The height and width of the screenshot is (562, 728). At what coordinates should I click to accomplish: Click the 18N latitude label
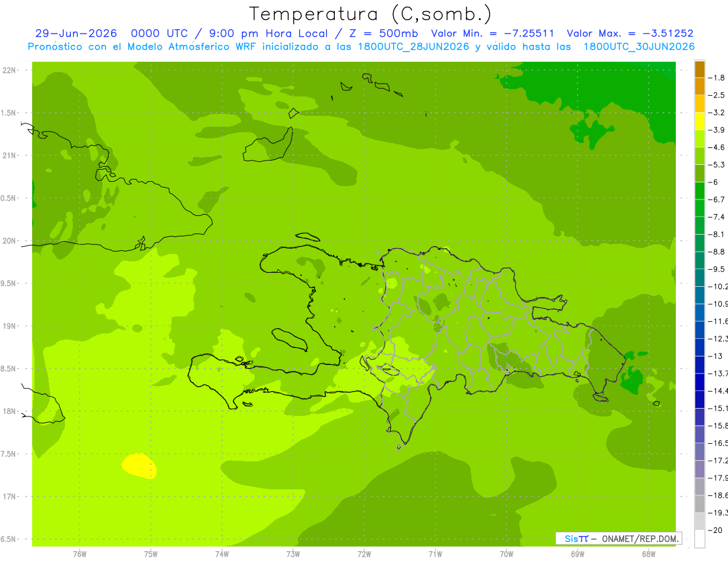(10, 411)
